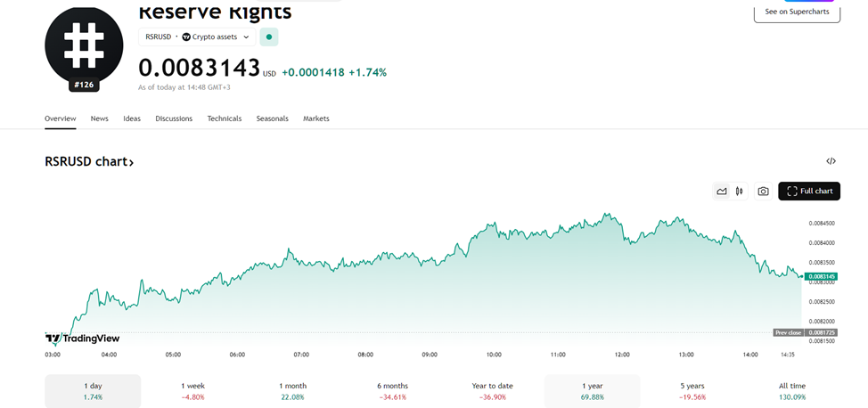Viewport: 868px width, 408px height.
Task: Select the 1 day range
Action: [93, 391]
